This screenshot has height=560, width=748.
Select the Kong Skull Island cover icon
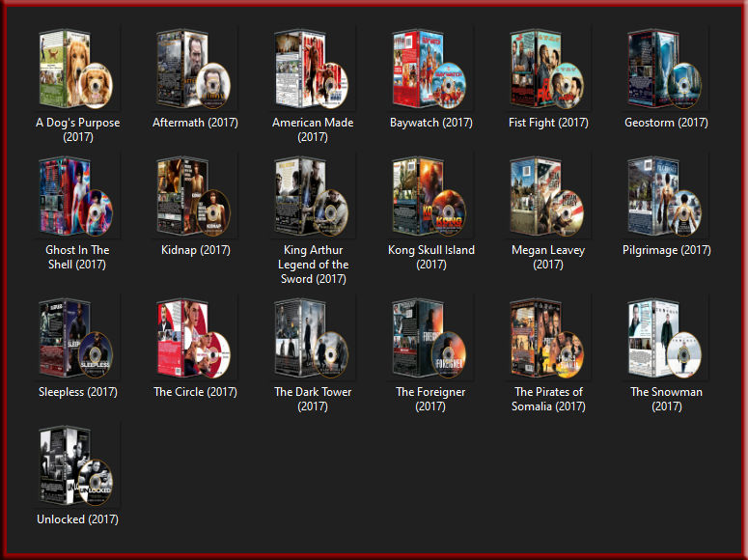(429, 197)
